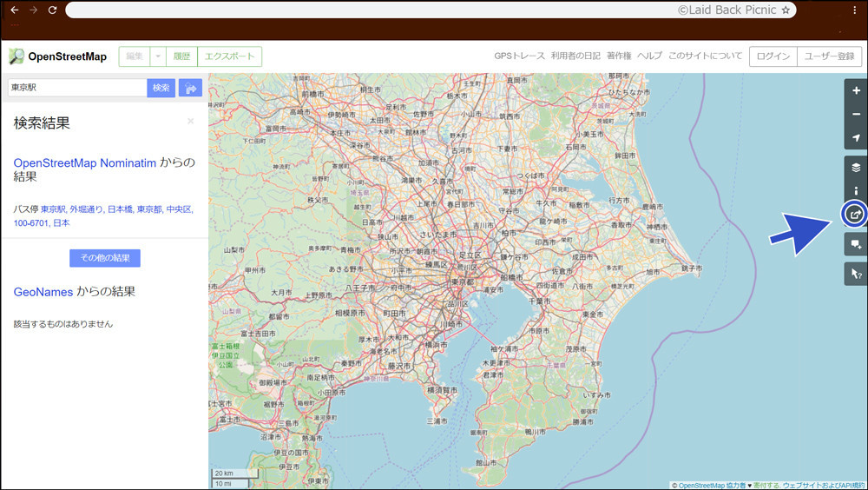Viewport: 868px width, 490px height.
Task: Bookmark this page with the star
Action: pyautogui.click(x=786, y=10)
